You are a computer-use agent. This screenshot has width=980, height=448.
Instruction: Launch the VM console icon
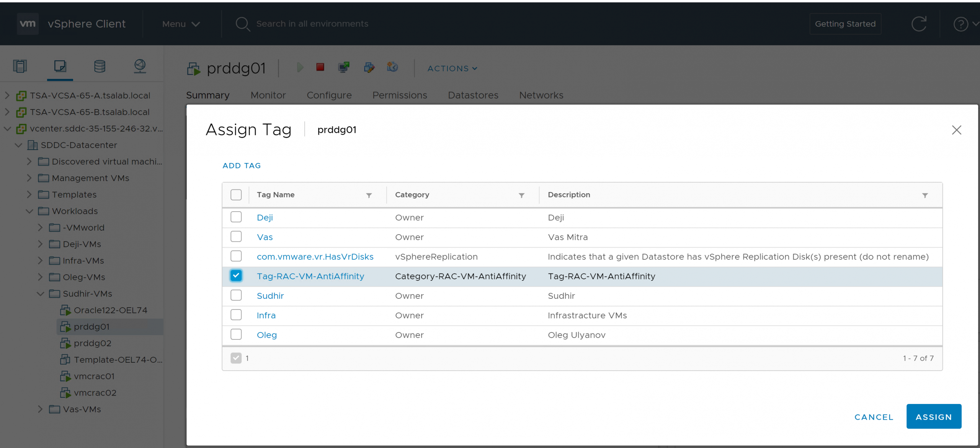344,68
